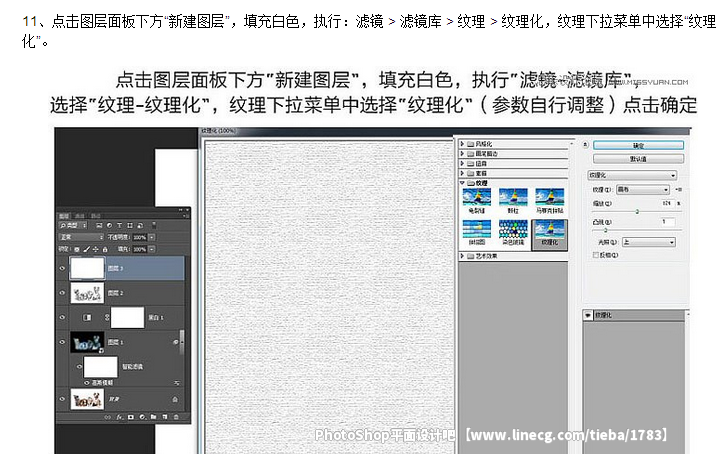Toggle the Gaussian blur filter eye
The image size is (723, 454).
click(87, 383)
